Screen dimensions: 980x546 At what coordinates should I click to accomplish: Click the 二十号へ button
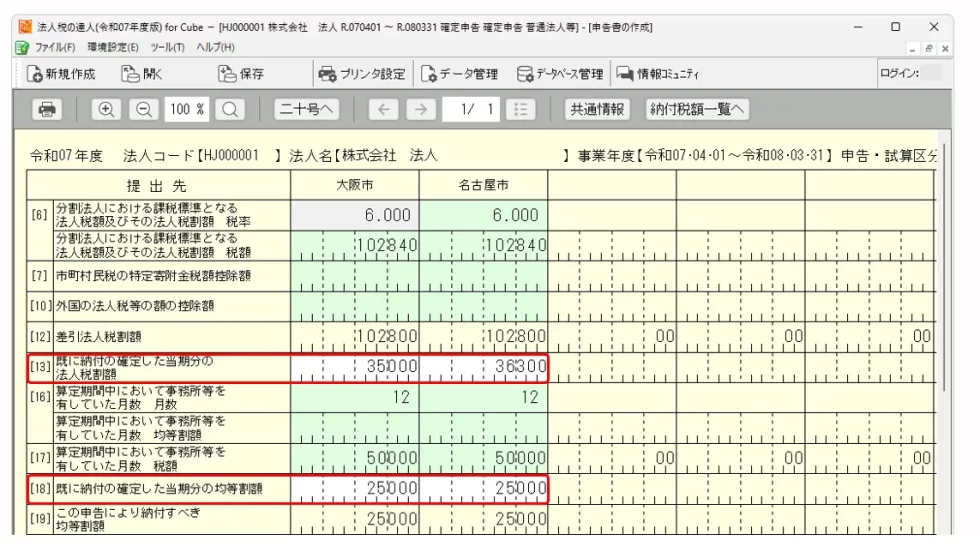click(306, 109)
